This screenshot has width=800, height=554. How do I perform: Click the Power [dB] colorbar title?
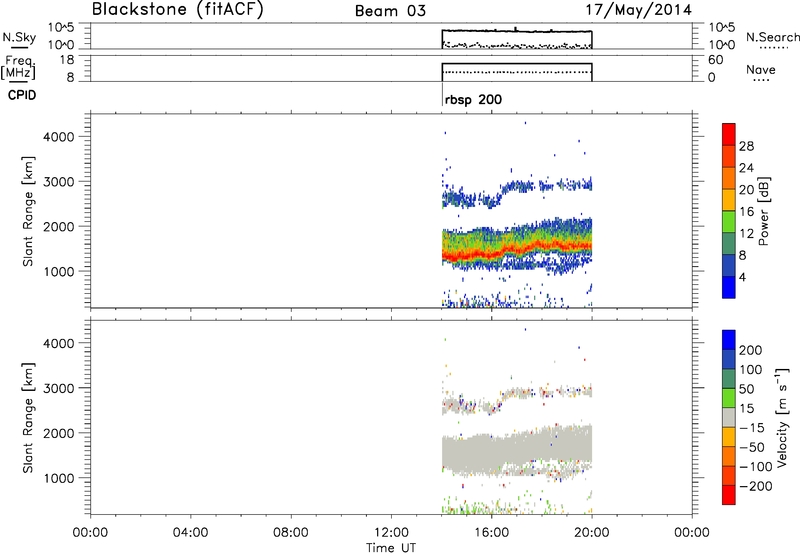click(x=764, y=211)
